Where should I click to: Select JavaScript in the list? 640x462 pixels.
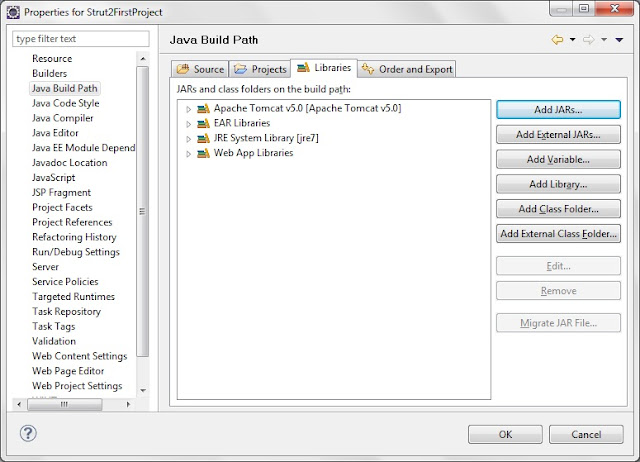[x=53, y=178]
